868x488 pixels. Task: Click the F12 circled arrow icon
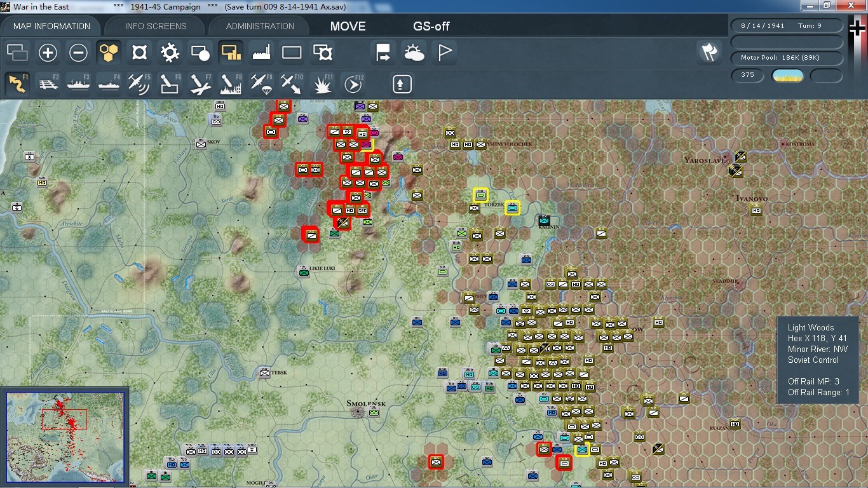click(353, 84)
